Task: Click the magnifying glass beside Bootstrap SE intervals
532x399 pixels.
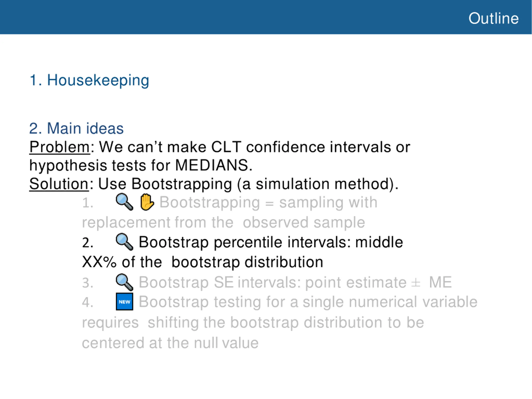Action: click(124, 282)
